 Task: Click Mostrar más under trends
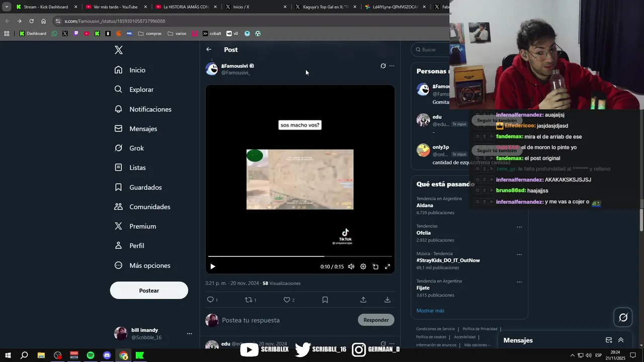pyautogui.click(x=430, y=311)
